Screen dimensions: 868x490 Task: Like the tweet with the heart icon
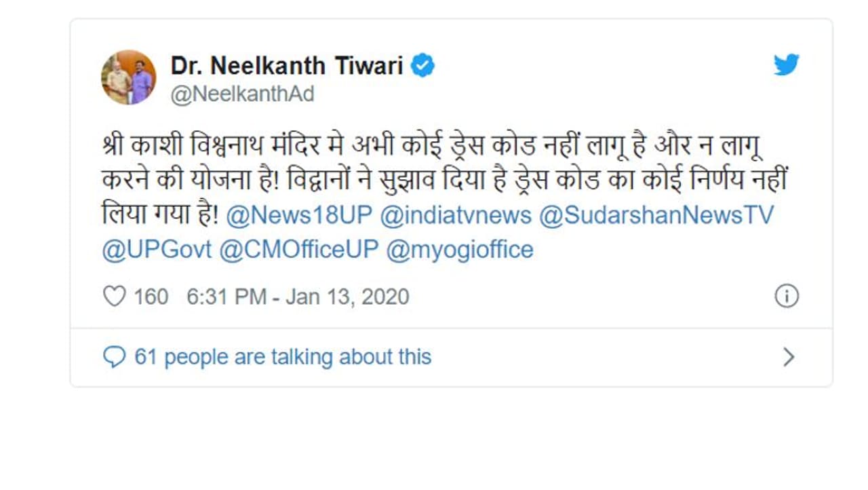point(114,297)
